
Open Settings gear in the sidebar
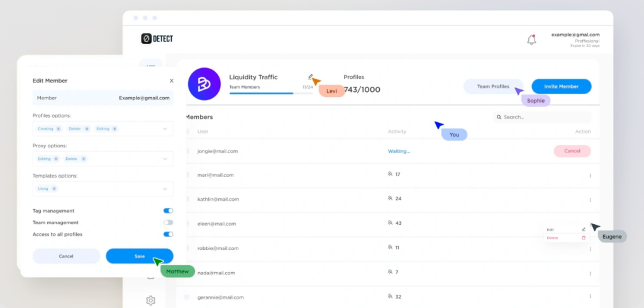click(x=151, y=300)
